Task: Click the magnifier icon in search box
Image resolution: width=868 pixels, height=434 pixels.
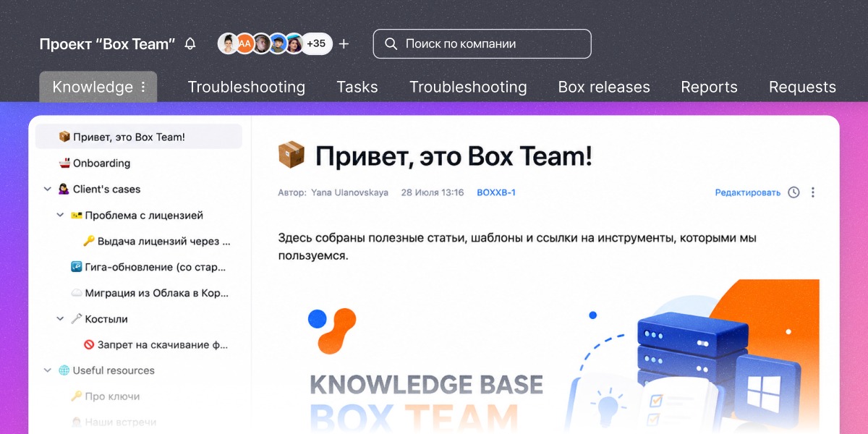Action: (391, 43)
